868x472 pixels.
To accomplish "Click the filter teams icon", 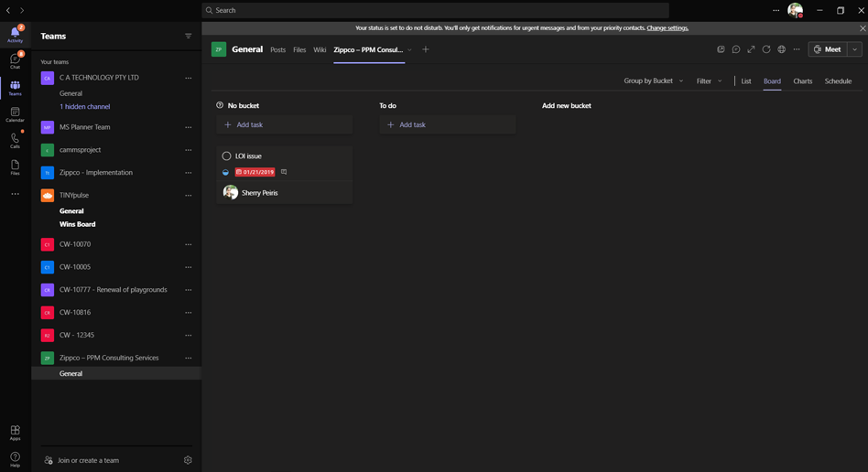I will 189,36.
